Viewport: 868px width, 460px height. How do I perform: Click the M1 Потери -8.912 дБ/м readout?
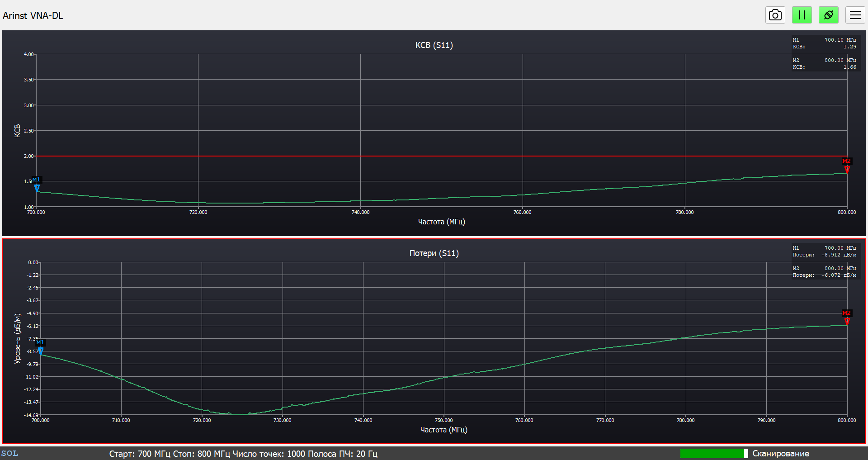click(x=824, y=251)
